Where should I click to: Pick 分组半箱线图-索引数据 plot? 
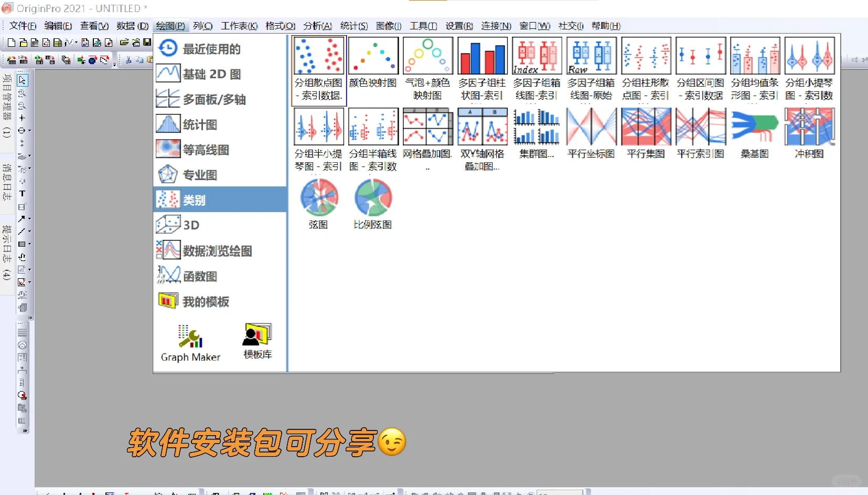(373, 140)
